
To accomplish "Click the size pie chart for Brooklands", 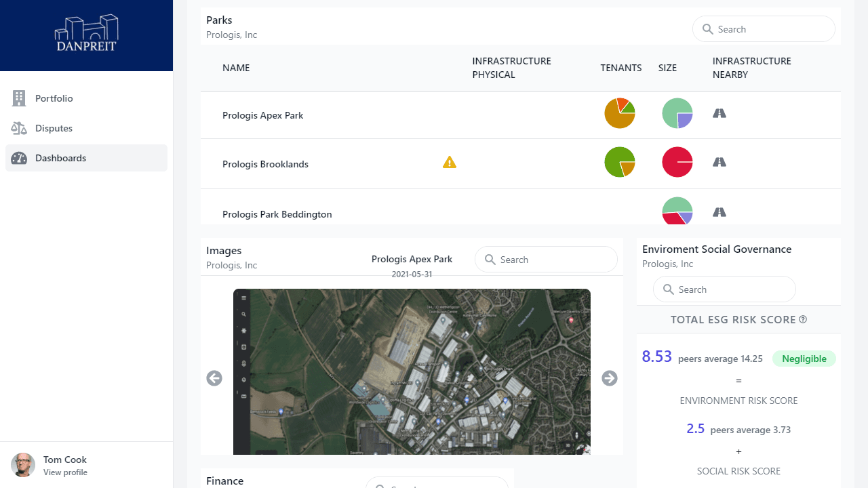I will [x=677, y=162].
